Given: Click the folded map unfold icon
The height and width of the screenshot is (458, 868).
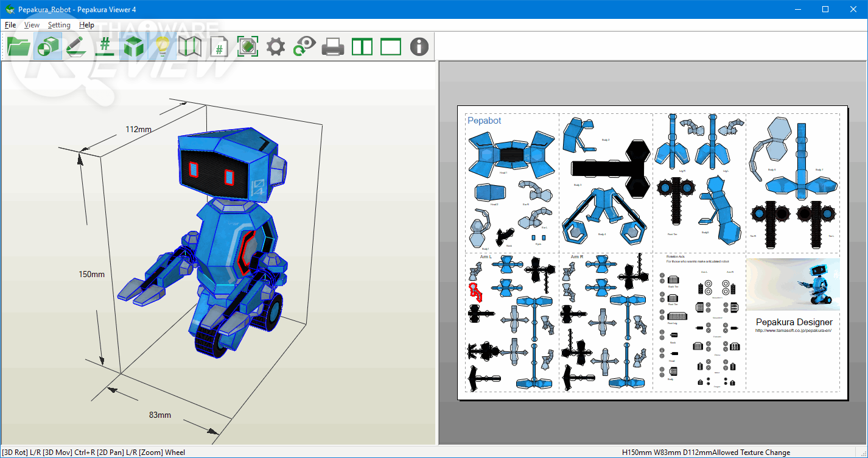Looking at the screenshot, I should coord(190,46).
